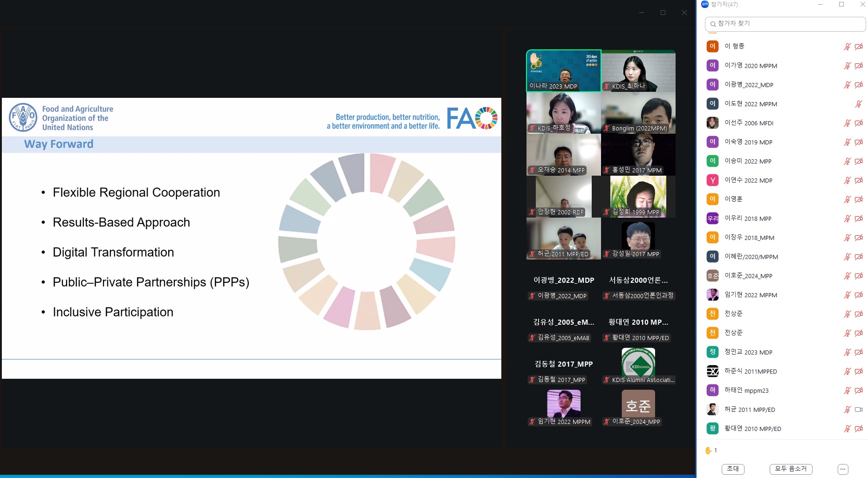
Task: Click avatar of 하준식 2011MPPED in list
Action: 712,371
